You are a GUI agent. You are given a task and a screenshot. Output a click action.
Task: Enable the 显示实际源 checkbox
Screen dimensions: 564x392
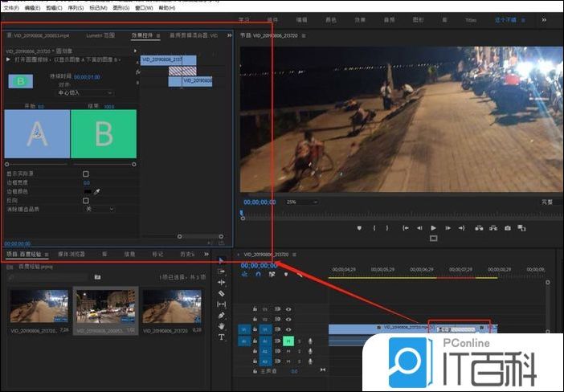(86, 174)
